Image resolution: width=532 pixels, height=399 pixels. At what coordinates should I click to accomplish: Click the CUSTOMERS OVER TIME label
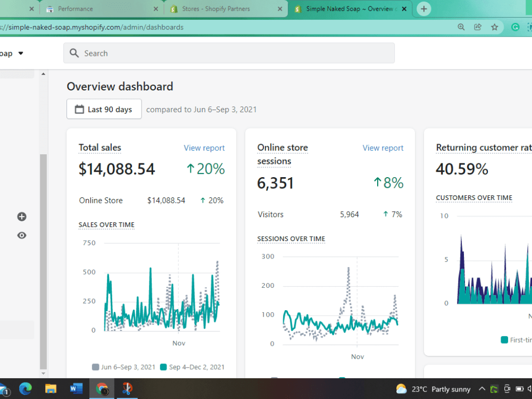pos(474,197)
